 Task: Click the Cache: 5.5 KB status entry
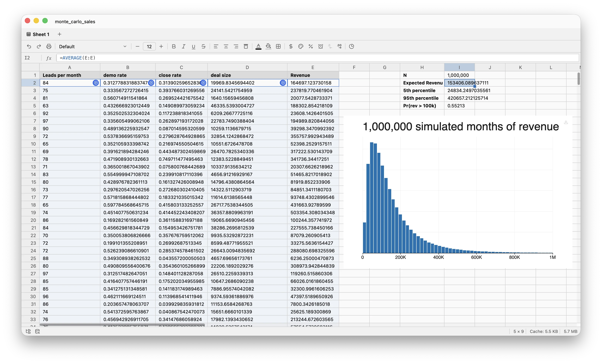coord(544,331)
